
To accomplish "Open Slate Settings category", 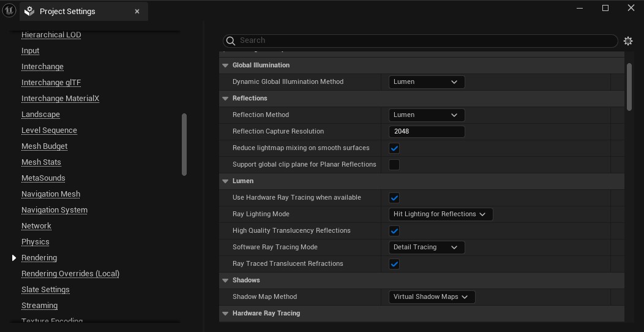I will tap(45, 290).
